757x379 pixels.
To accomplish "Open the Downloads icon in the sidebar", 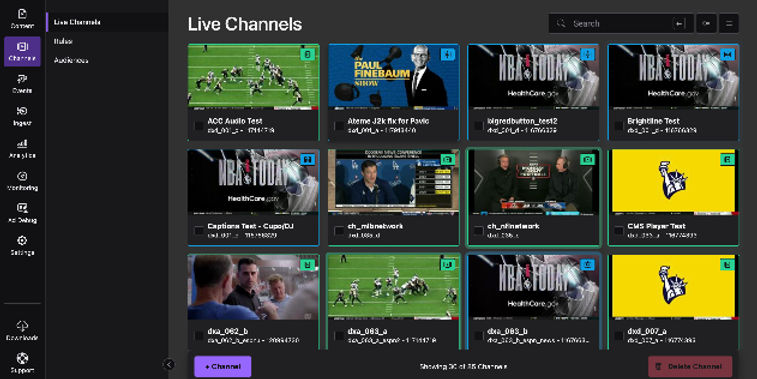I will point(22,330).
